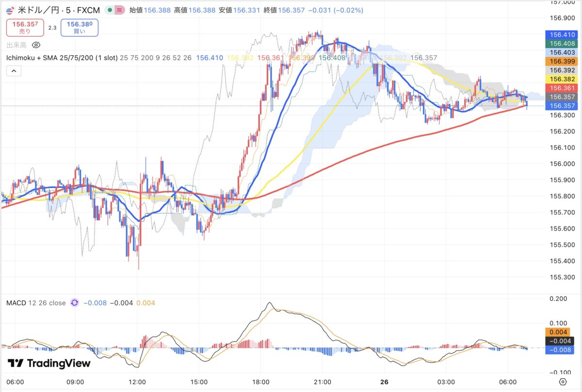
Task: Click the 12:00 time axis label
Action: coord(138,382)
